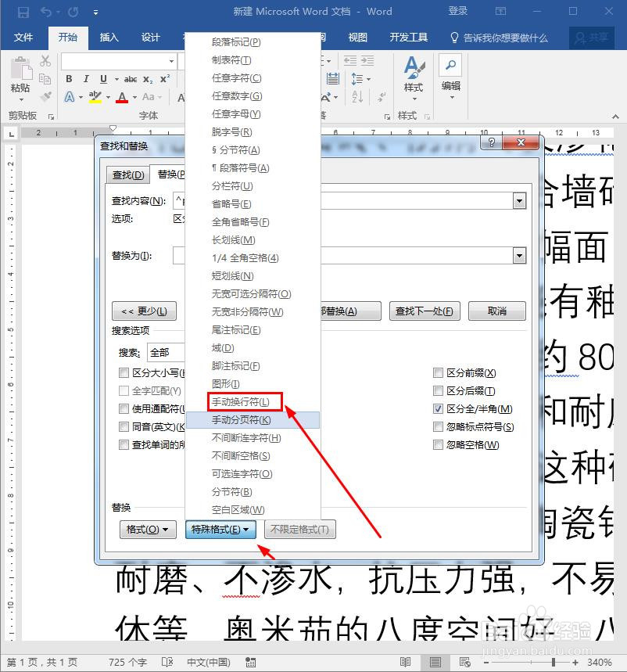Expand the 查找内容 combo box list
This screenshot has width=627, height=672.
520,200
